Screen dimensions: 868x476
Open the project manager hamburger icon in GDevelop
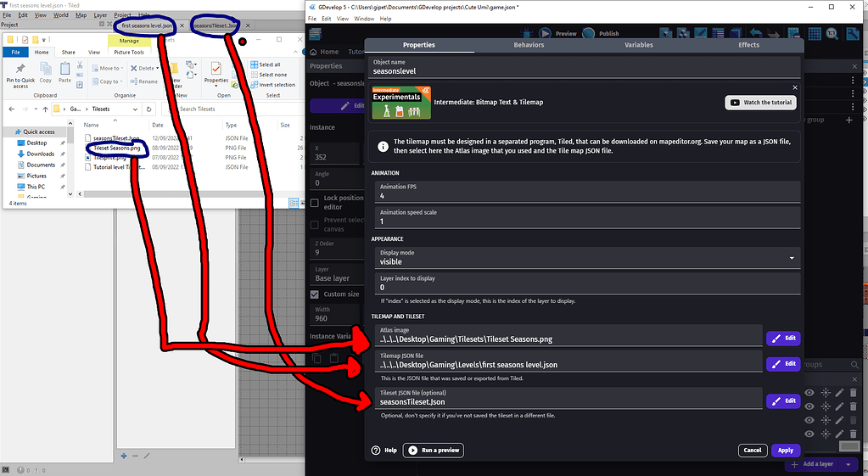coord(315,34)
